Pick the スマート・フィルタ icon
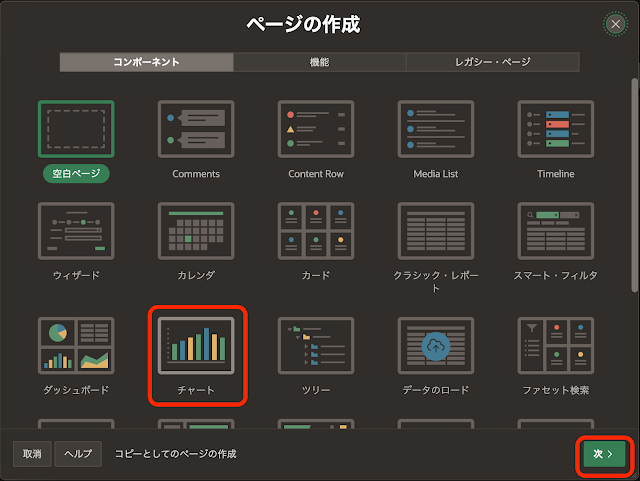 coord(556,231)
